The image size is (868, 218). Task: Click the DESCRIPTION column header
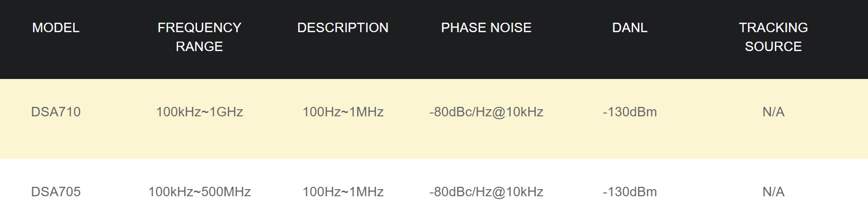tap(343, 28)
